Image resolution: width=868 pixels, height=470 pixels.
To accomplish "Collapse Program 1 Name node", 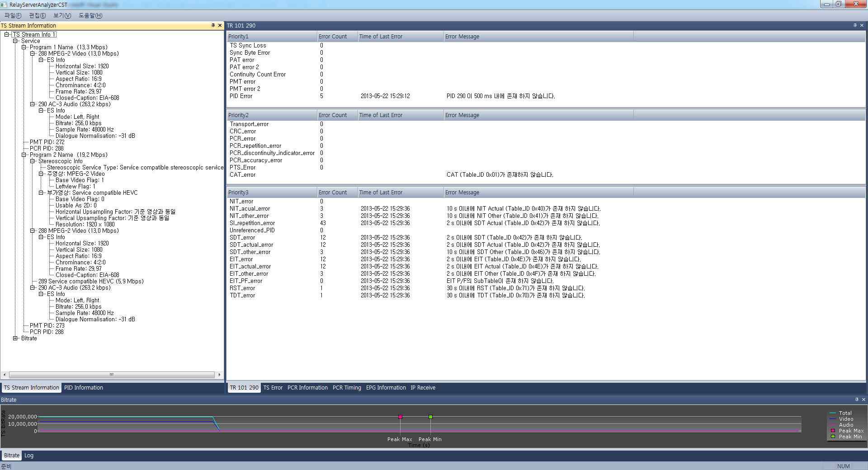I will pyautogui.click(x=24, y=47).
